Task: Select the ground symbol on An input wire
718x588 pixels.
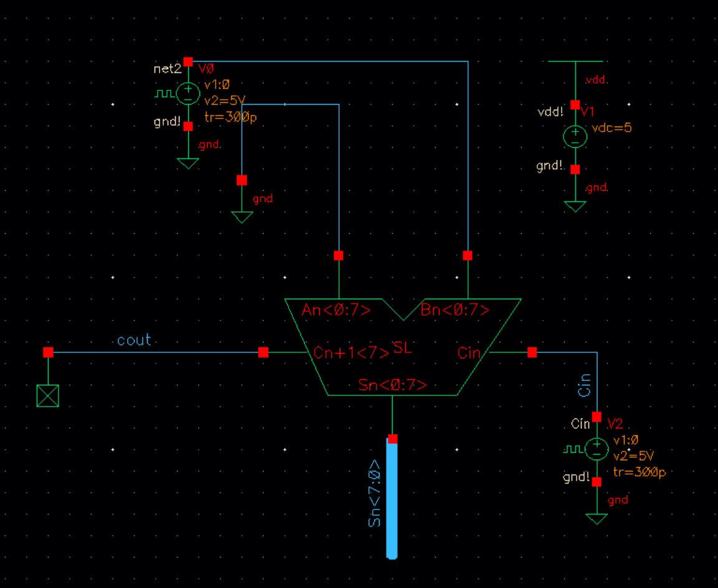Action: tap(242, 216)
